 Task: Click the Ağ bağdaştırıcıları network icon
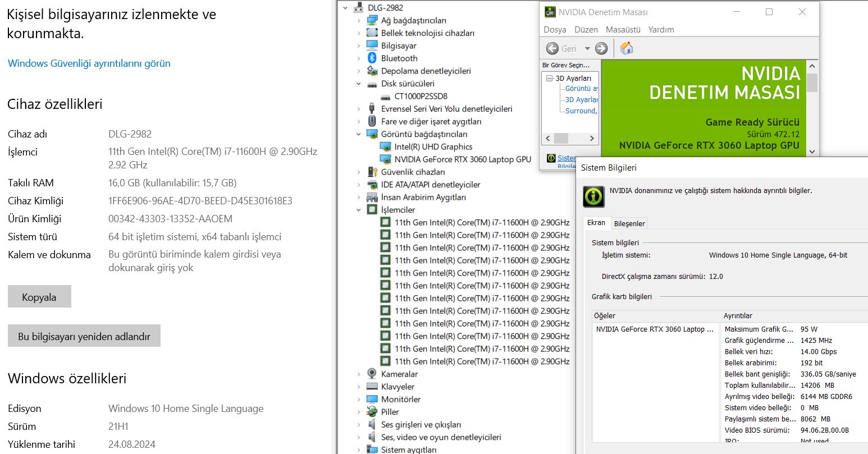tap(372, 20)
